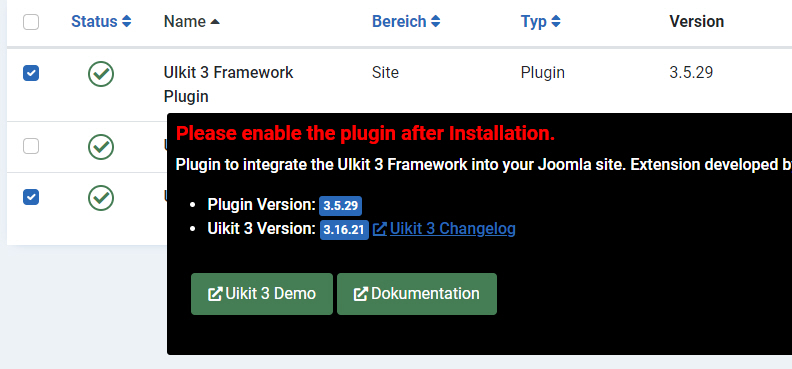Open the Uikit 3 Demo button
The width and height of the screenshot is (792, 369).
click(x=262, y=294)
